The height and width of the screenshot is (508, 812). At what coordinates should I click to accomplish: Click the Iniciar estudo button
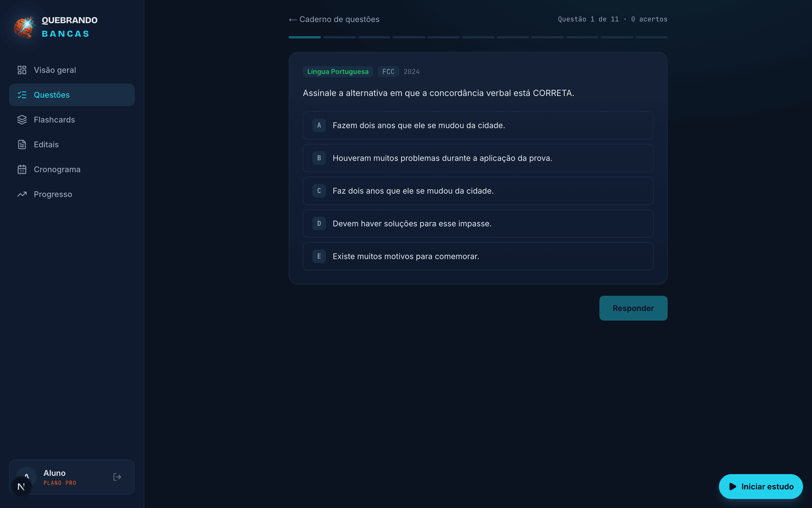[x=761, y=487]
